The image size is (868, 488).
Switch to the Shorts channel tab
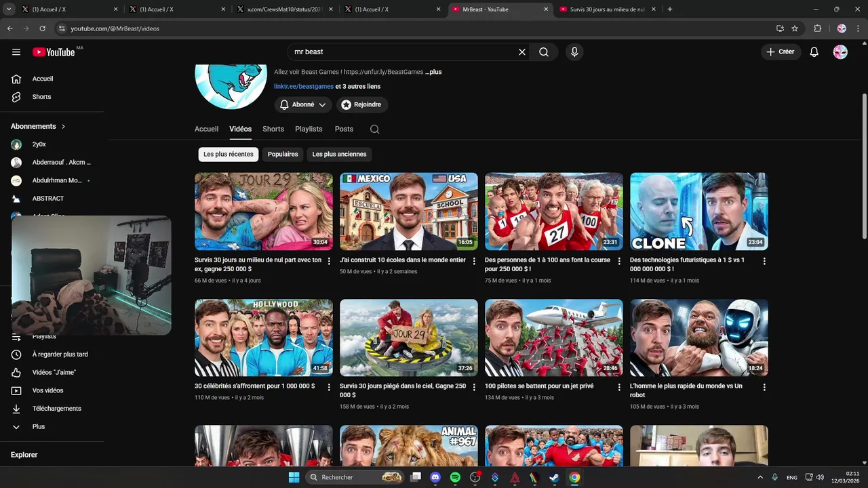273,129
